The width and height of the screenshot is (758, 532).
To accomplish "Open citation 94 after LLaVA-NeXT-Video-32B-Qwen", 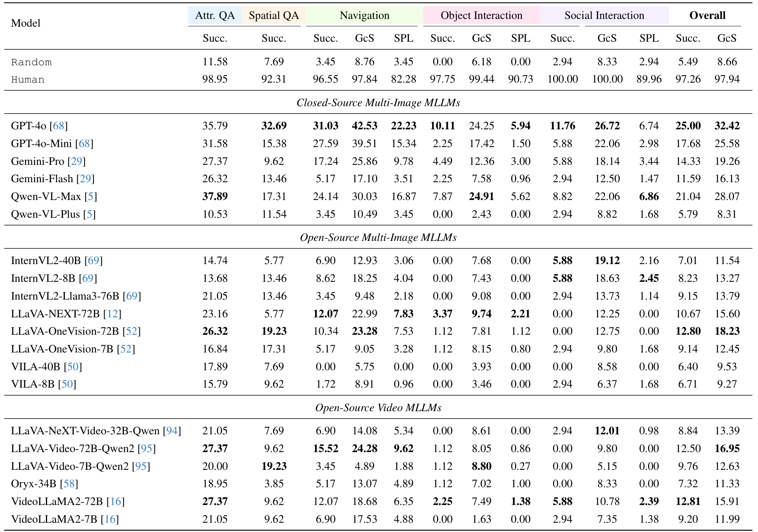I will click(172, 431).
